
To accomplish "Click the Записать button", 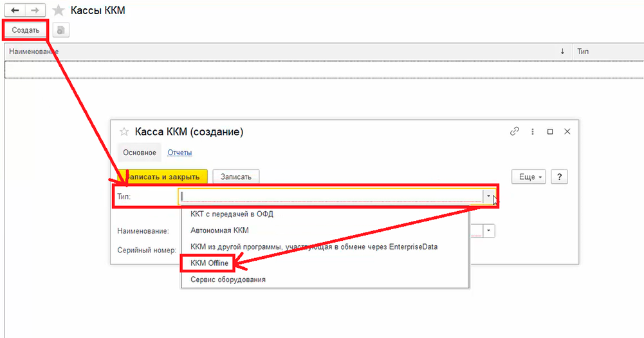I will (x=236, y=176).
